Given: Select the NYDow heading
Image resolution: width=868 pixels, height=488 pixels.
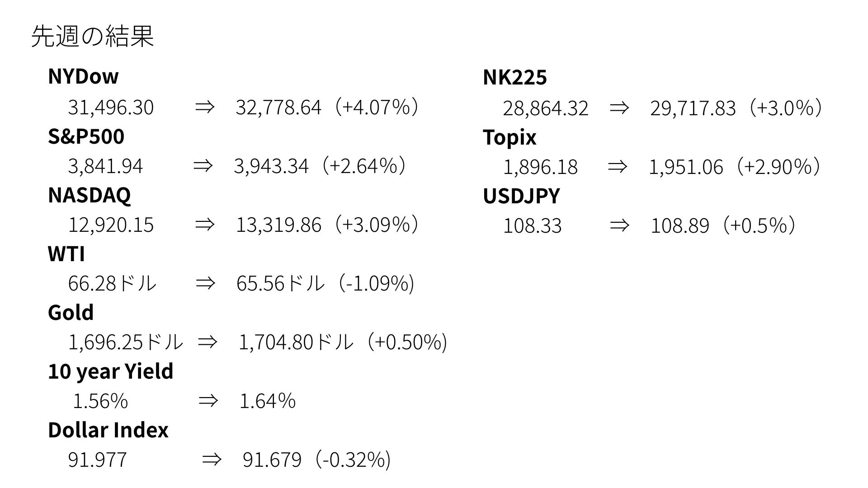Looking at the screenshot, I should (83, 76).
